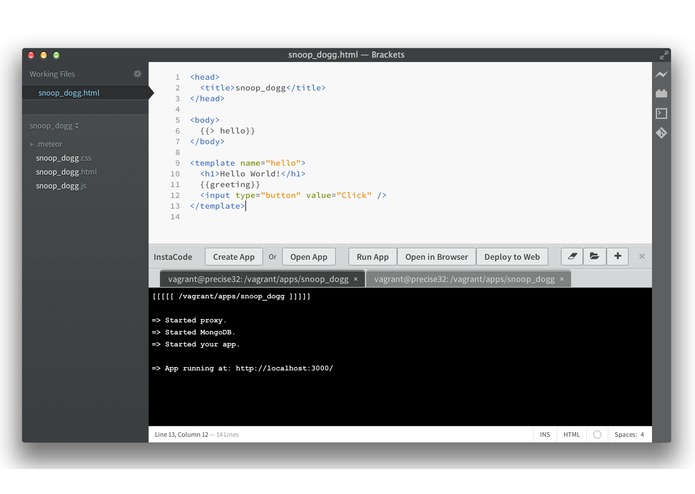Switch to first vagrant terminal tab
695x494 pixels.
click(258, 279)
